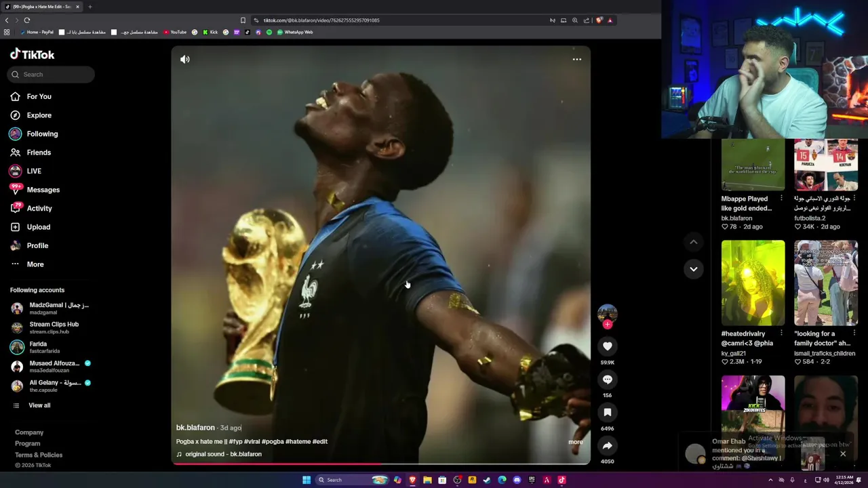This screenshot has width=868, height=488.
Task: Save the video with the bookmark icon
Action: [x=608, y=412]
